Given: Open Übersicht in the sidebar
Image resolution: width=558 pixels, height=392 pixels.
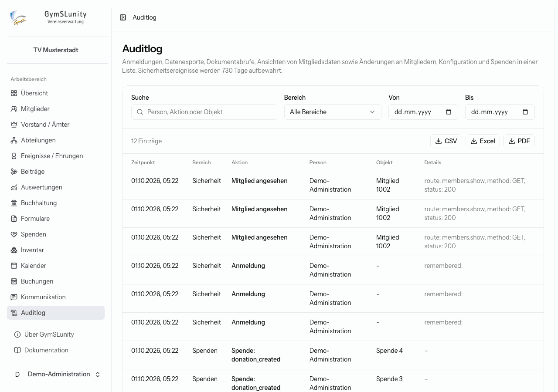Looking at the screenshot, I should (56, 93).
